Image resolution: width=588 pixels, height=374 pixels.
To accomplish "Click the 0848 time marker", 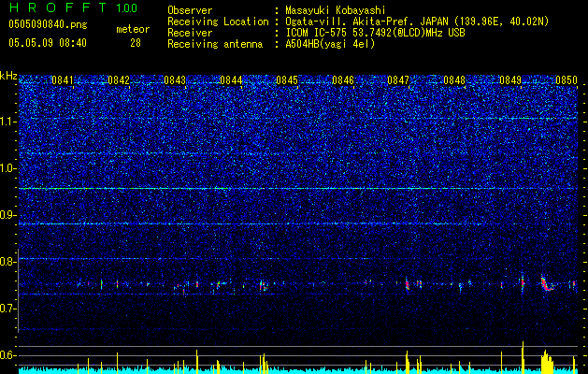I will pyautogui.click(x=454, y=80).
